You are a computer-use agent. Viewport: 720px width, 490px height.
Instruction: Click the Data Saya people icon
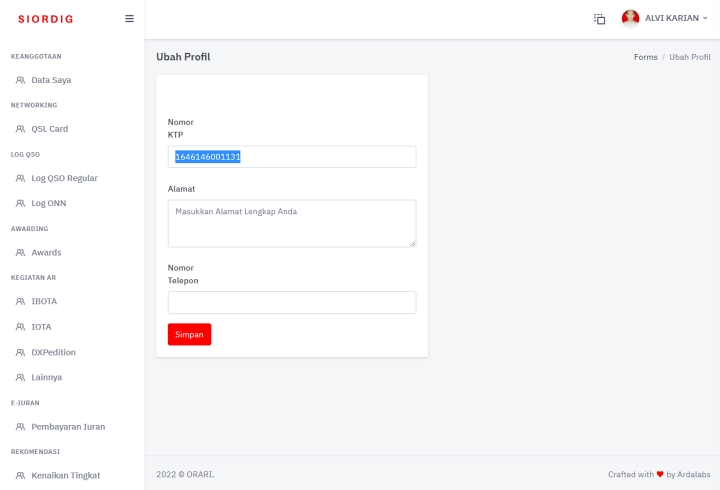click(x=20, y=80)
